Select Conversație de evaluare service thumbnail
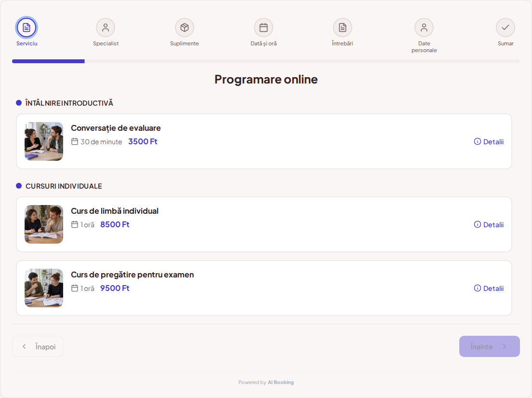 [44, 141]
